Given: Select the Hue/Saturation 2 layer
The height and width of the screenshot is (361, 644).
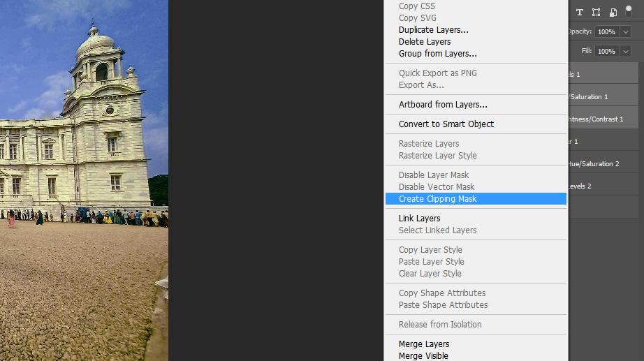Looking at the screenshot, I should tap(603, 164).
